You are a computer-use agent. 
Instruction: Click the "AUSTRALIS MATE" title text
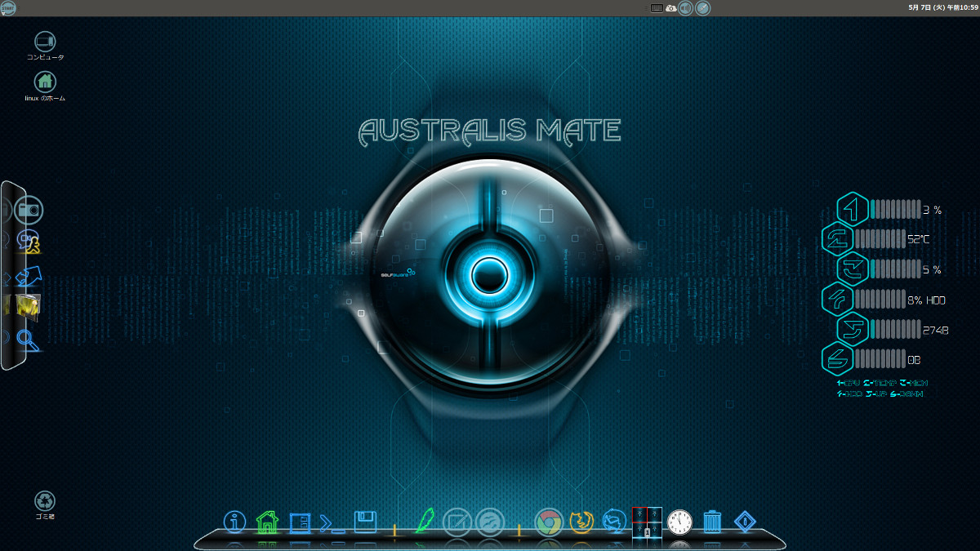coord(490,131)
